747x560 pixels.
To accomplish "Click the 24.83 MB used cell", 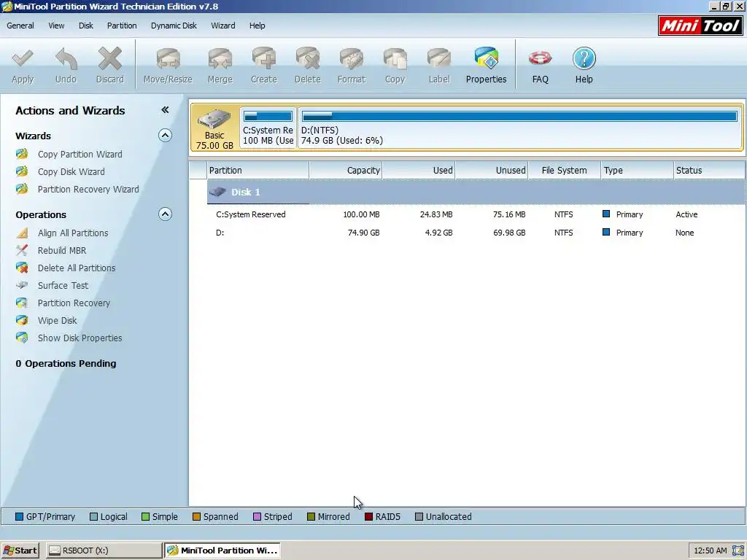I will (x=436, y=215).
